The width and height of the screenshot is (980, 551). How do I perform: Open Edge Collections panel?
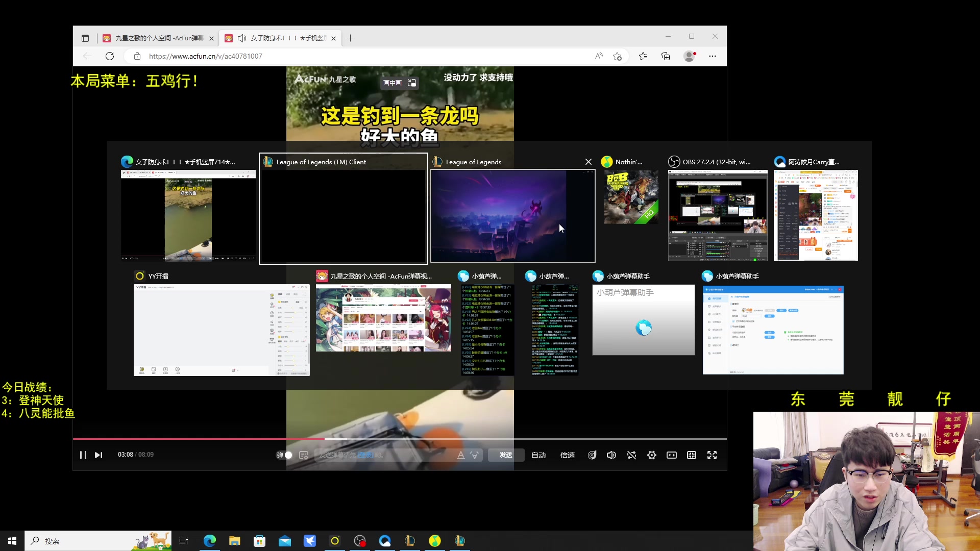(666, 56)
